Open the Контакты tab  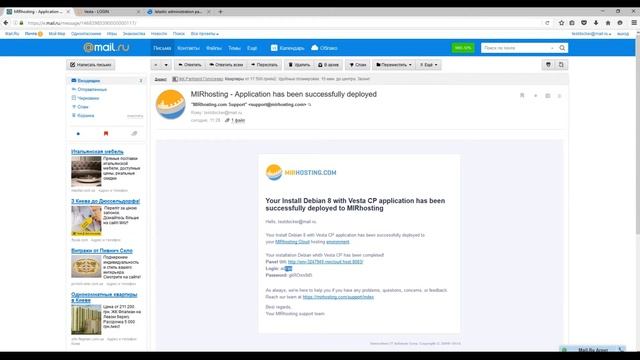[189, 48]
